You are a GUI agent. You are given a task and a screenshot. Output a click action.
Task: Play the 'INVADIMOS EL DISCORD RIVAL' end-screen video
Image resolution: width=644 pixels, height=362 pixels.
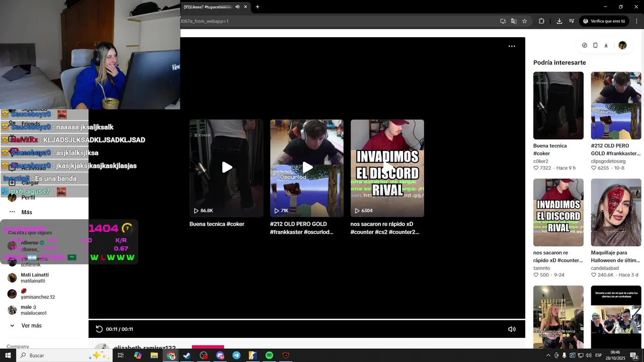387,168
